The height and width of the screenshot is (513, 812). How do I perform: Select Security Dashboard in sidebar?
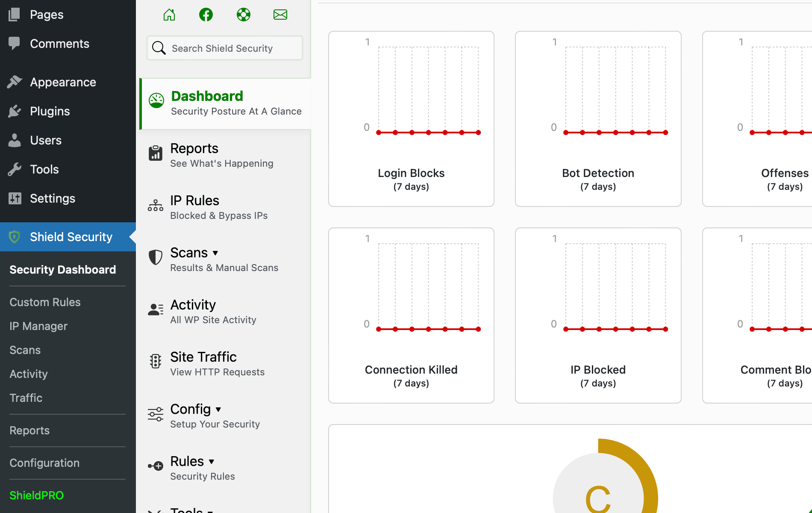tap(63, 269)
